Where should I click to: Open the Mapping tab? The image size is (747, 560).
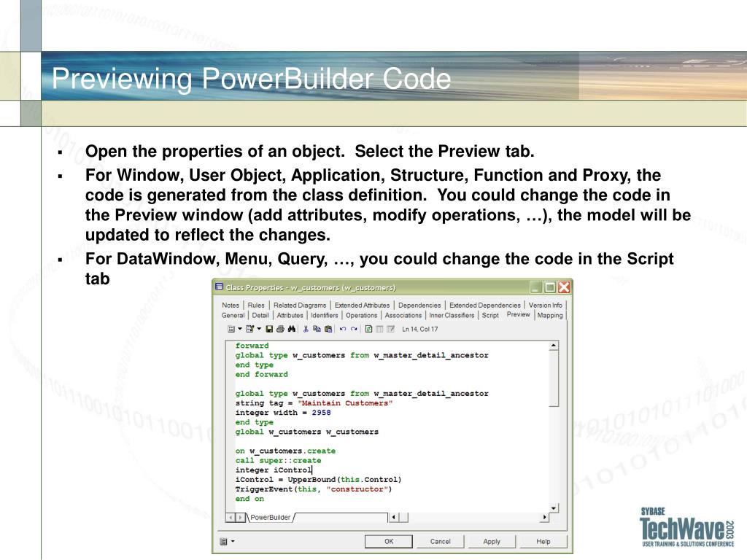pos(550,315)
